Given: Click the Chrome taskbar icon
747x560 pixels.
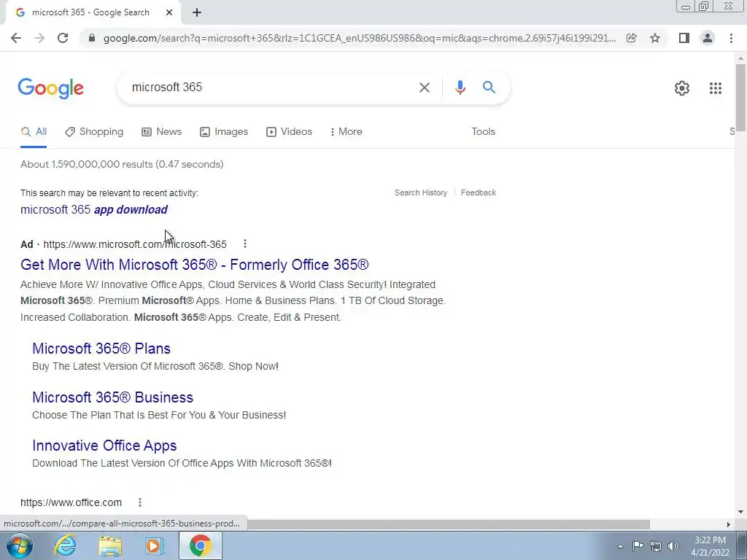Looking at the screenshot, I should coord(200,545).
